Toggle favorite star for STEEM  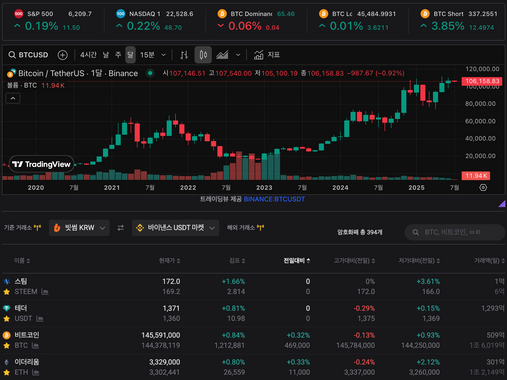[6, 292]
